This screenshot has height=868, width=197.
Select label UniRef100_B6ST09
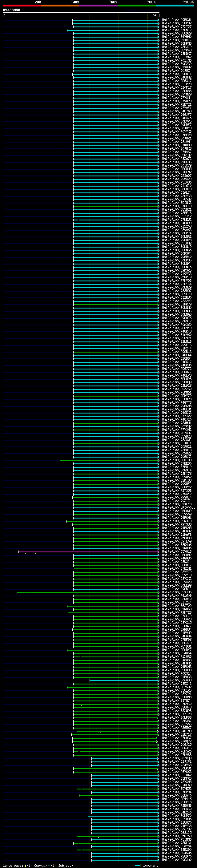(x=177, y=606)
